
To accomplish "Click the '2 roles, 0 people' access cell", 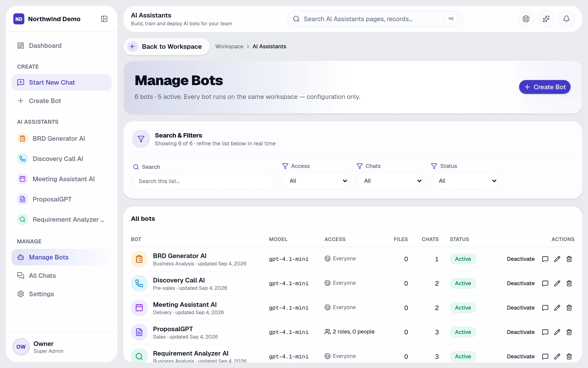I will coord(349,332).
